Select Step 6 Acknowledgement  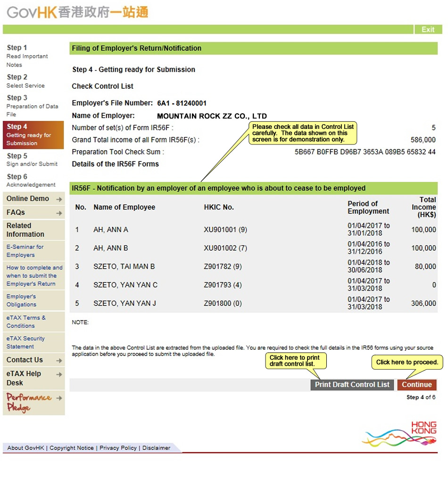31,180
